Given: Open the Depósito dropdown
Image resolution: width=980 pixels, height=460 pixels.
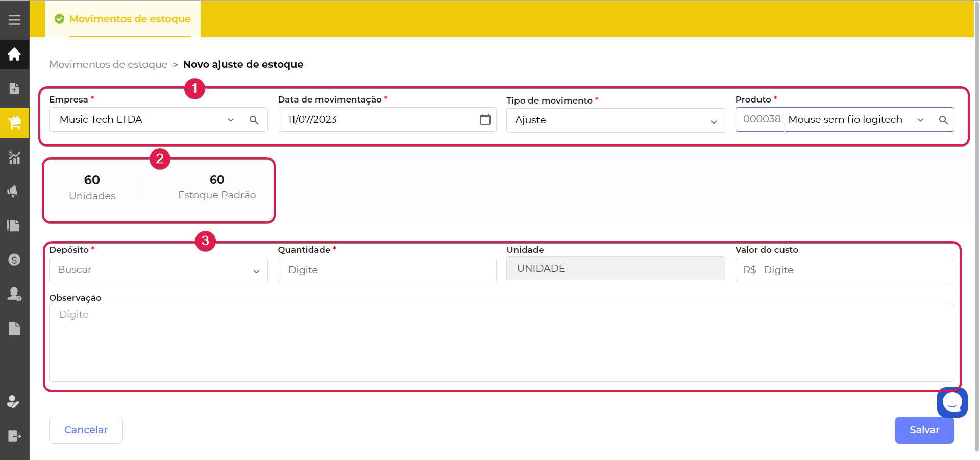Looking at the screenshot, I should pos(158,270).
